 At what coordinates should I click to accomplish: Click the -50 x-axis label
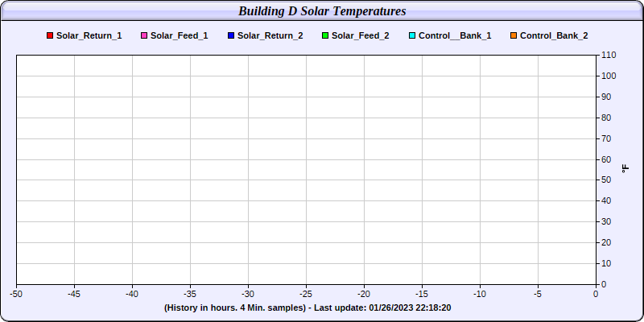click(16, 295)
